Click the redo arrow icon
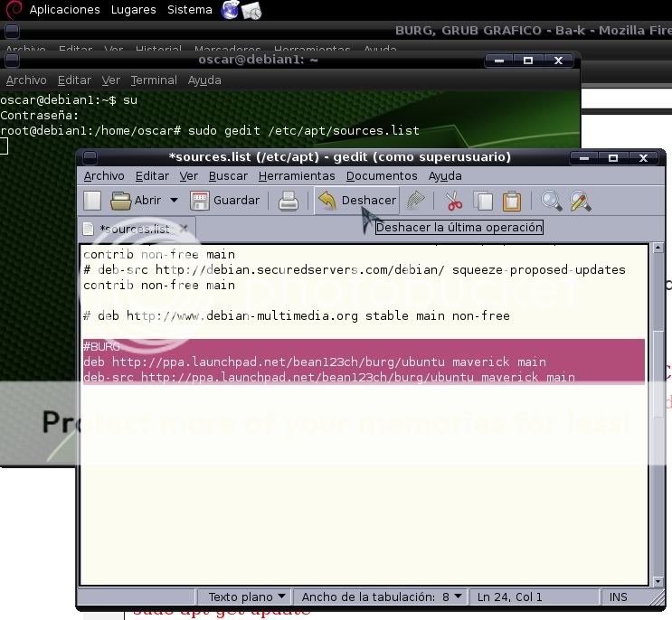This screenshot has height=620, width=672. 415,201
